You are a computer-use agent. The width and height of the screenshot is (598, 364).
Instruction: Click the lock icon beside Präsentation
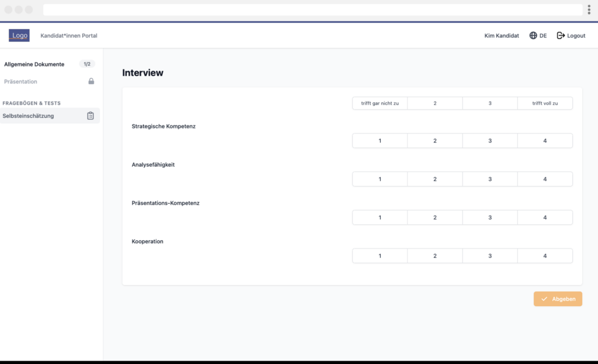click(x=91, y=82)
